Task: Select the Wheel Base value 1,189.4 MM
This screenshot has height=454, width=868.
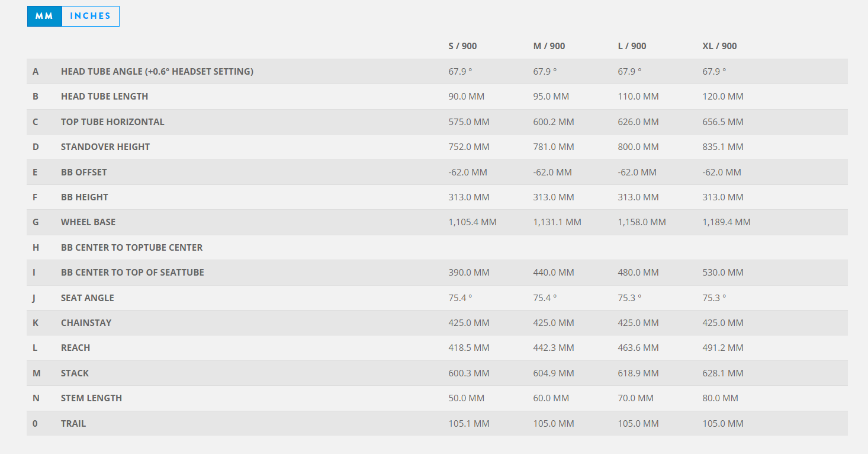Action: (726, 222)
